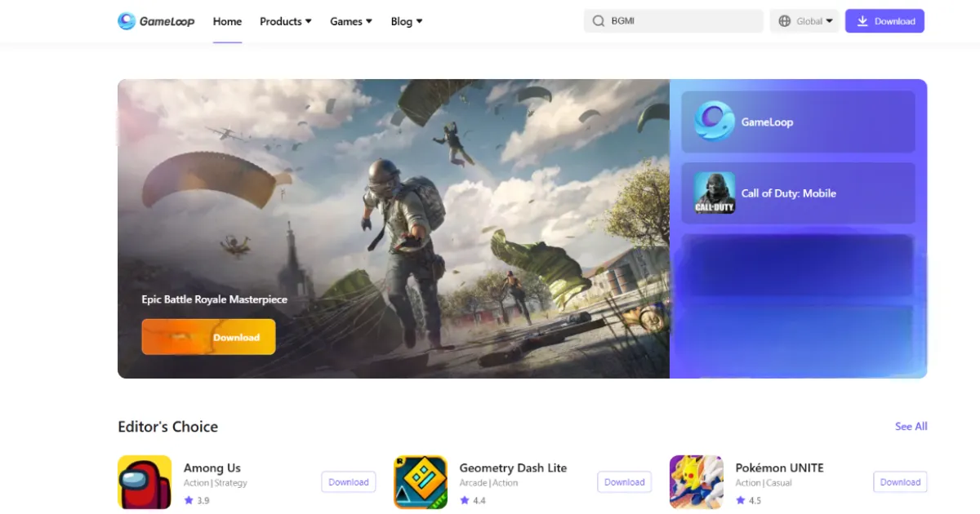
Task: Download Among Us
Action: [x=349, y=482]
